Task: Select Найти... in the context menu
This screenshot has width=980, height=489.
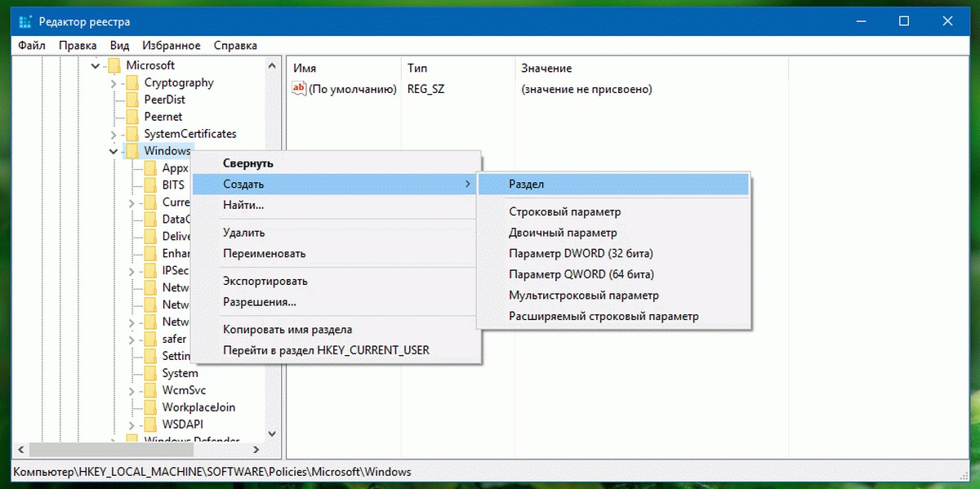Action: pyautogui.click(x=336, y=205)
